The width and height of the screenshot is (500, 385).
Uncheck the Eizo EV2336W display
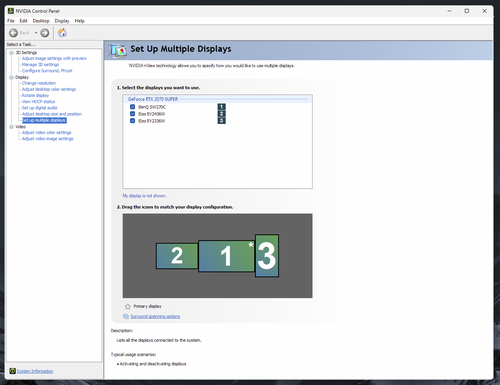[132, 121]
